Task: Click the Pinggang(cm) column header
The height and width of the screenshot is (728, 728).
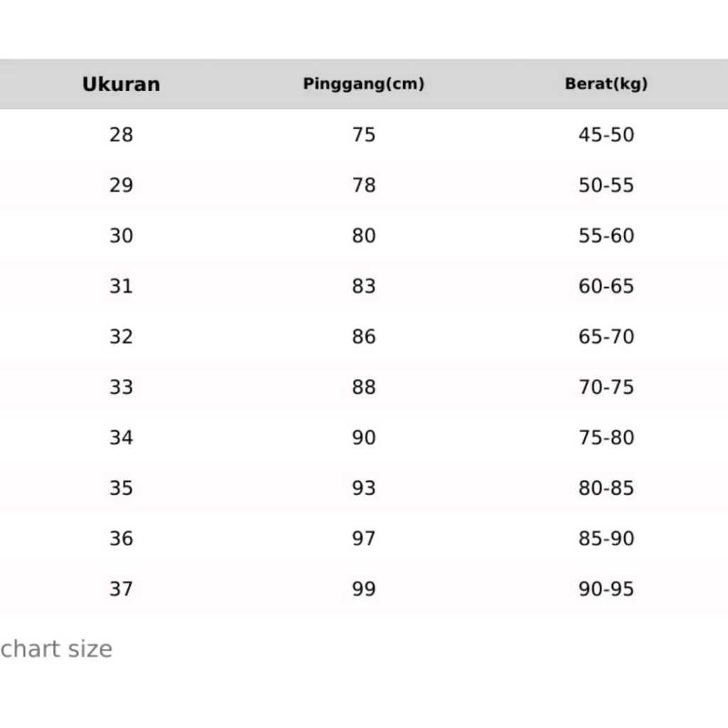Action: coord(363,84)
